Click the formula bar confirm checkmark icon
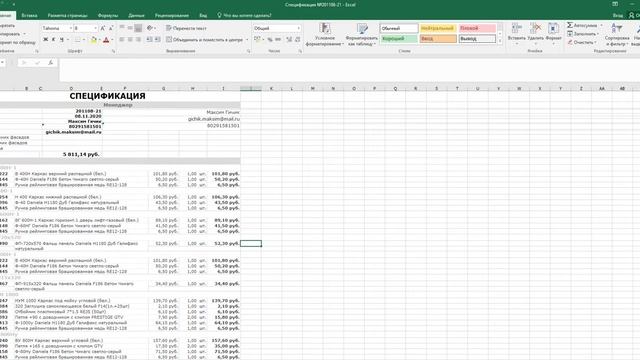The width and height of the screenshot is (640, 360). [38, 63]
